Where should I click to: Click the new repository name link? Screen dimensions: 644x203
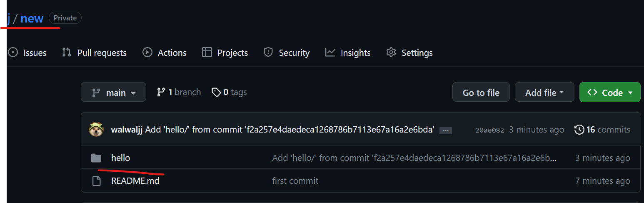click(32, 18)
